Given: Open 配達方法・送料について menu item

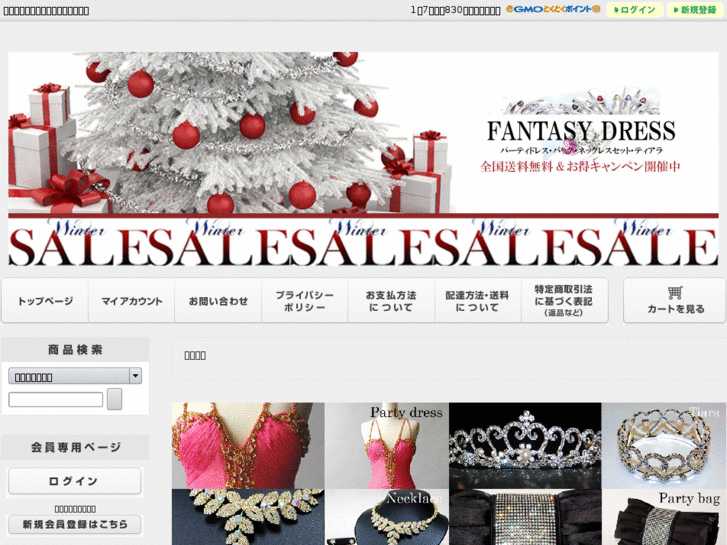Looking at the screenshot, I should [478, 301].
